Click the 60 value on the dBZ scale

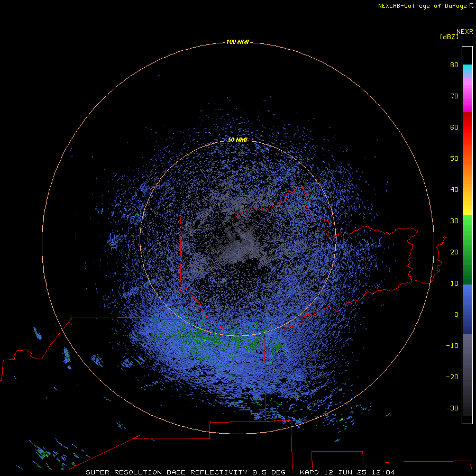pos(454,127)
